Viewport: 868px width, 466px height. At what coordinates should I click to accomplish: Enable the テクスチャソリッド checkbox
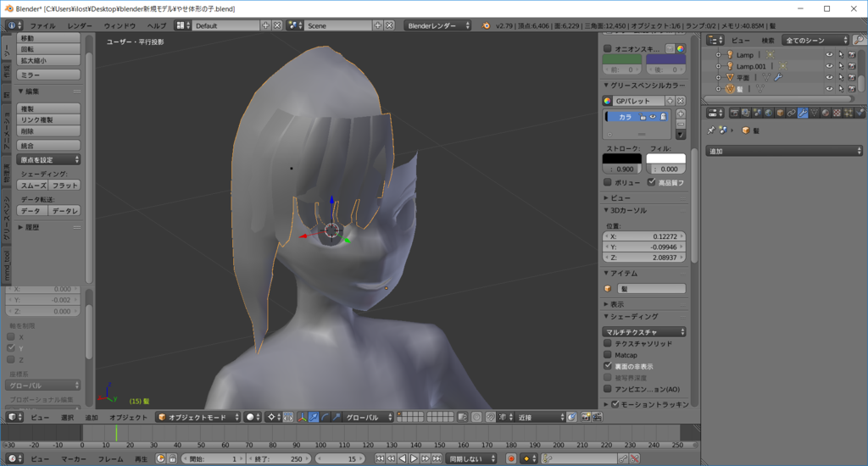608,344
